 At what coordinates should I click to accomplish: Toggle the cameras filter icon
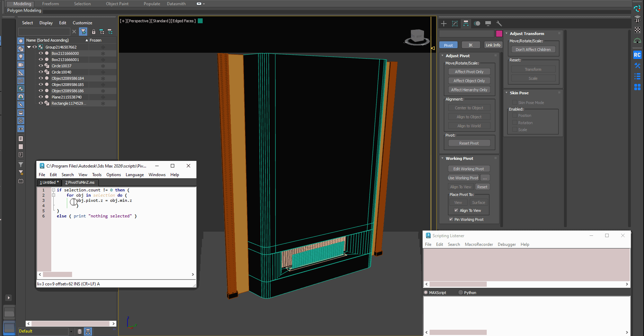21,65
